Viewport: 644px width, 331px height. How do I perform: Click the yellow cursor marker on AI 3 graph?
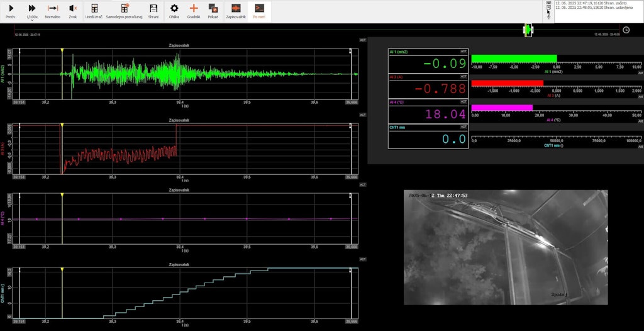(62, 125)
